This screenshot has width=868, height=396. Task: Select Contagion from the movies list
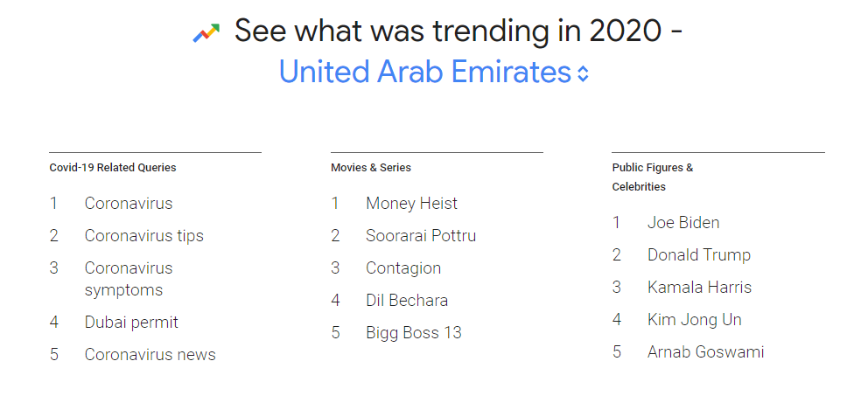[403, 268]
